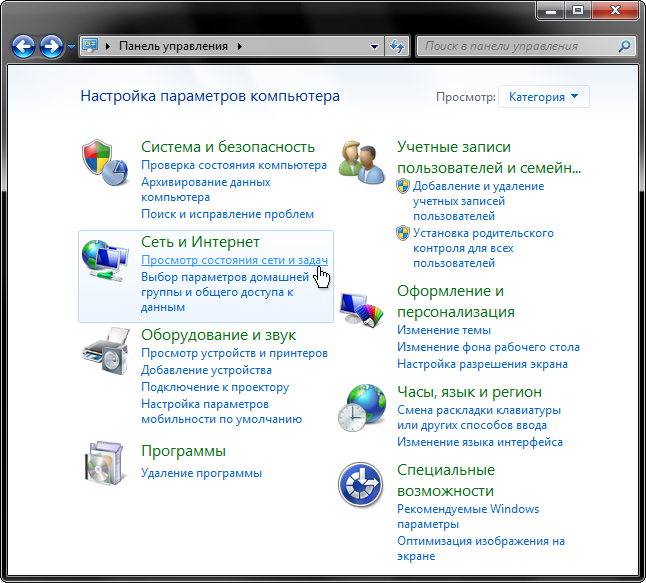Open recent pages dropdown next to Forward
Viewport: 646px width, 583px height.
pos(71,47)
